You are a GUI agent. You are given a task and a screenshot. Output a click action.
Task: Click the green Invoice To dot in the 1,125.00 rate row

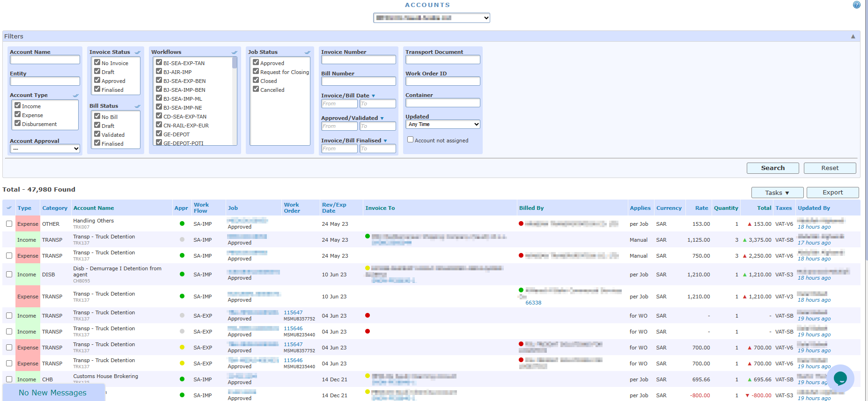tap(368, 236)
